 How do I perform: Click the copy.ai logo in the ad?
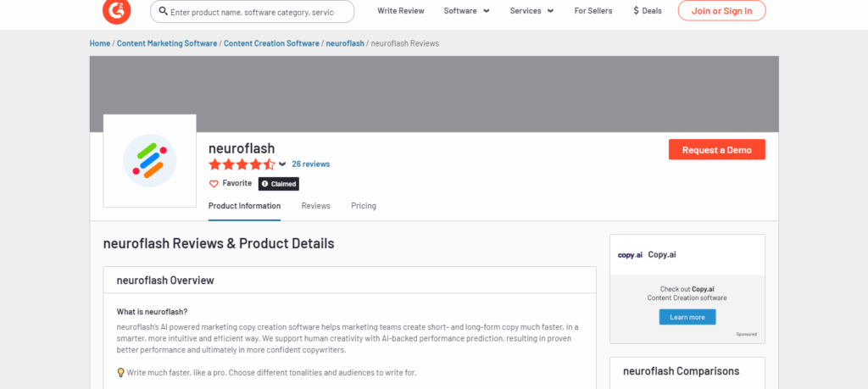coord(630,255)
